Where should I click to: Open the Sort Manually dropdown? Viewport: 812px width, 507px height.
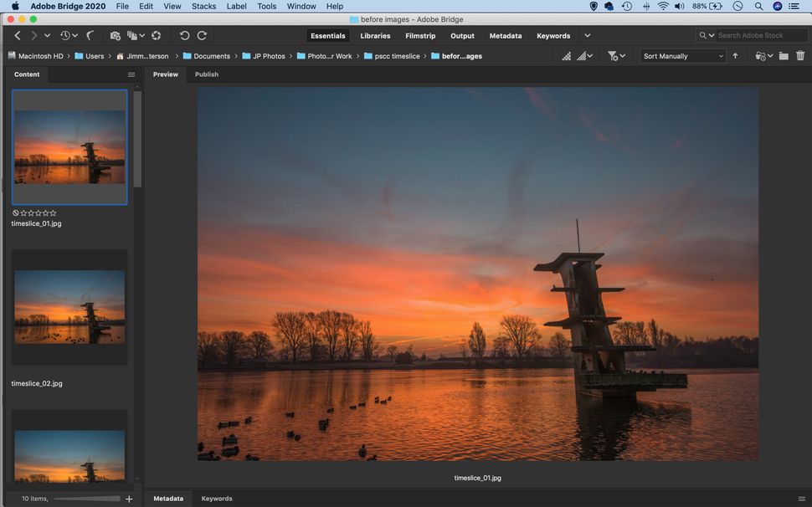coord(681,55)
